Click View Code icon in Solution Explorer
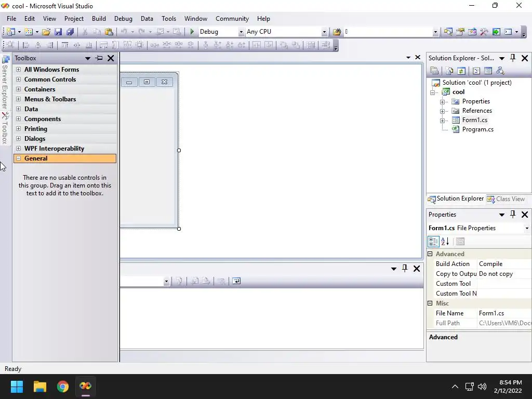 coord(476,71)
